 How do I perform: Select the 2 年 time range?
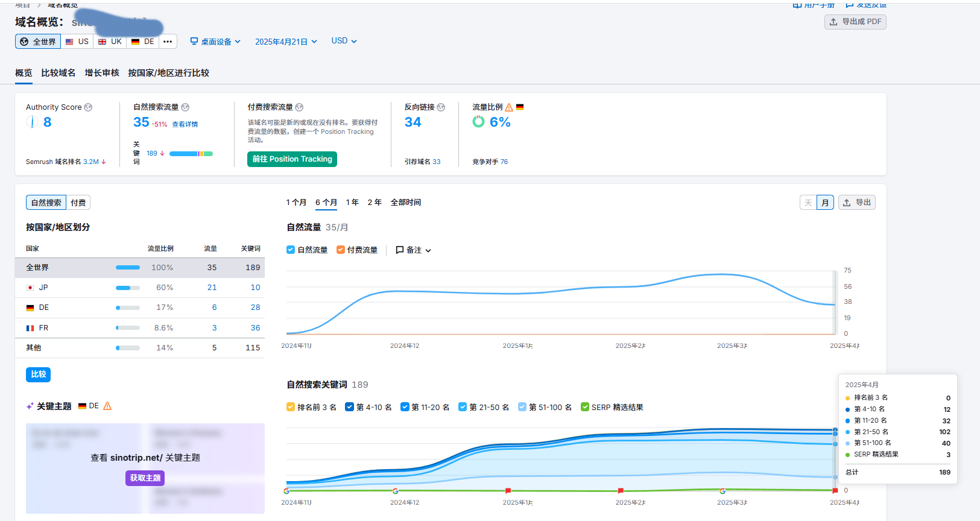pyautogui.click(x=375, y=203)
